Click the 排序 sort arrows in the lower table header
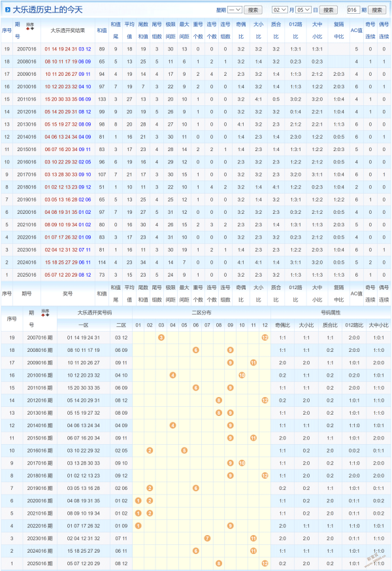392x571 pixels. (x=45, y=313)
